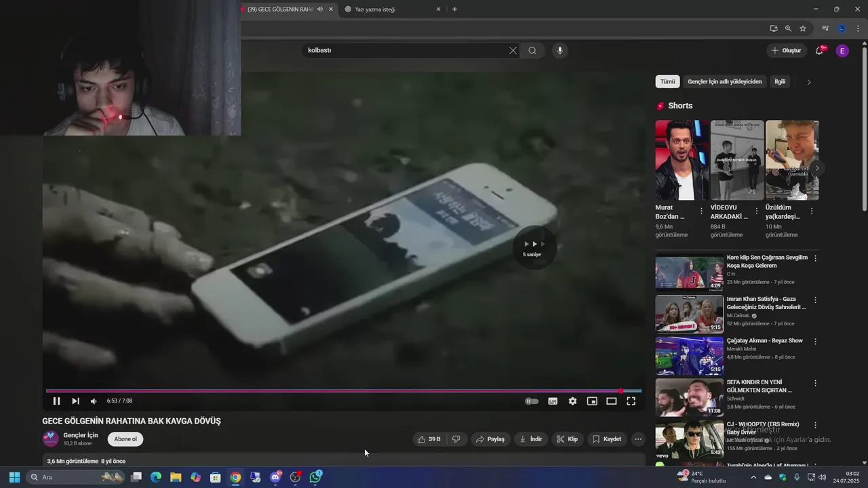Toggle theater mode view

pyautogui.click(x=611, y=401)
